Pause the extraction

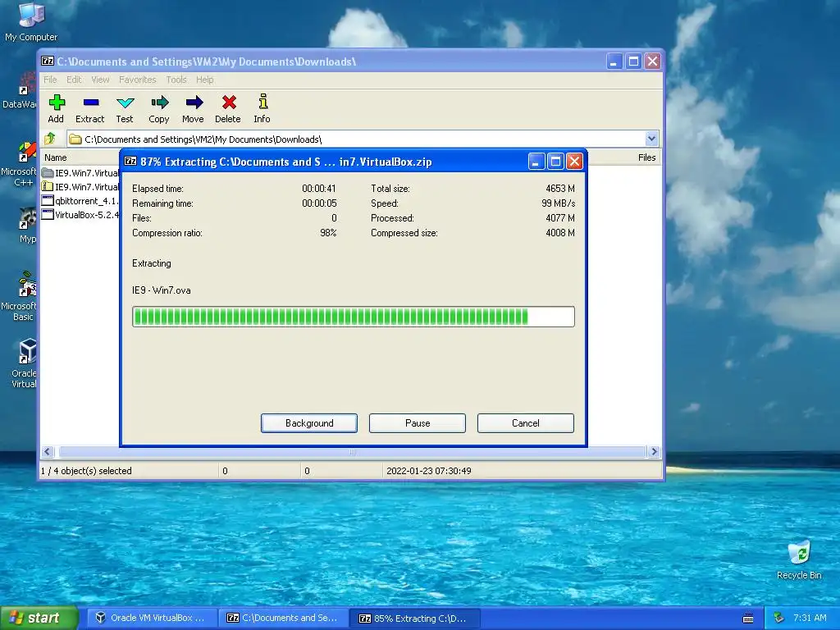point(418,423)
